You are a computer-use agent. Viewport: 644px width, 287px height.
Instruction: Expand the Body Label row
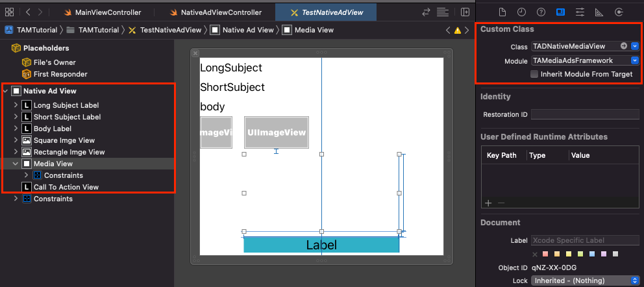(16, 129)
